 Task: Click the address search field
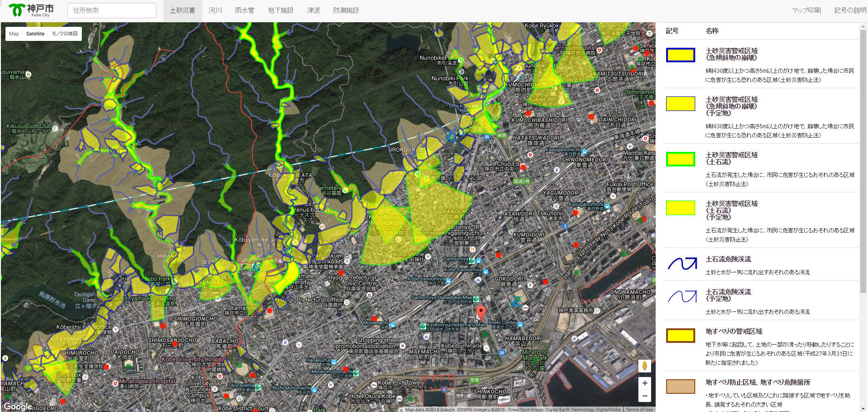112,10
